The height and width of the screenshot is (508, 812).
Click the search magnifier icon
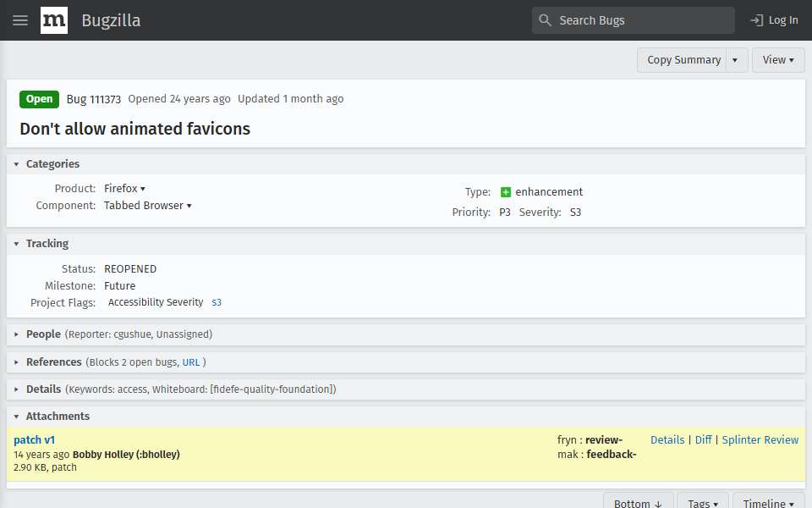pos(545,20)
